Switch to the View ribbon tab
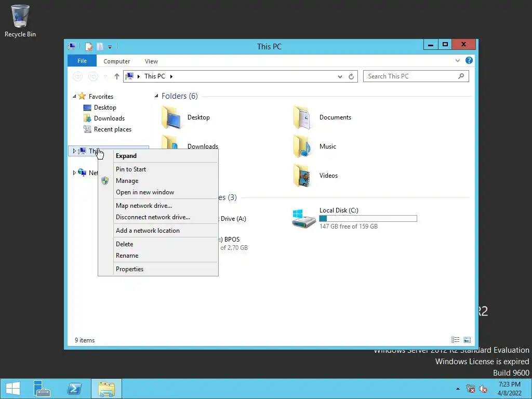The image size is (532, 399). pos(151,61)
